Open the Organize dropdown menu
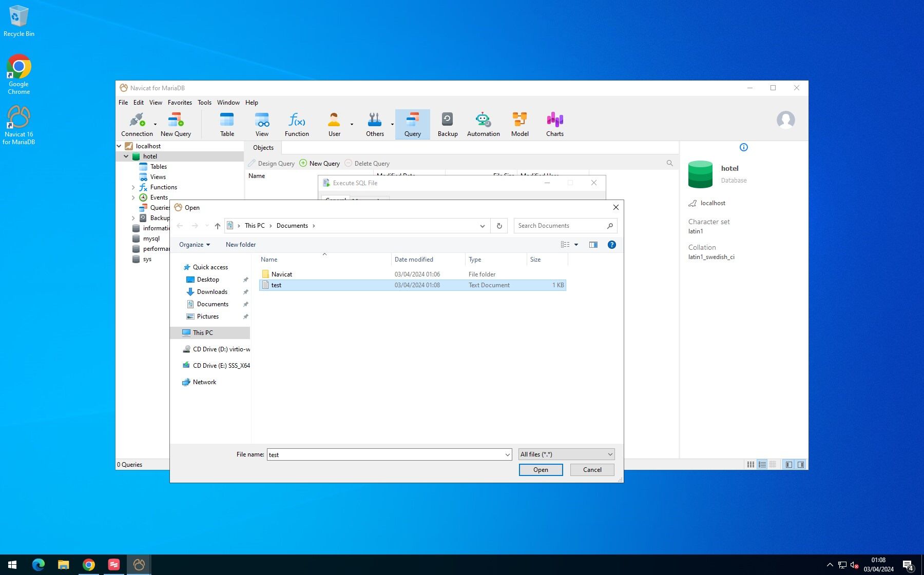The width and height of the screenshot is (924, 575). [194, 245]
